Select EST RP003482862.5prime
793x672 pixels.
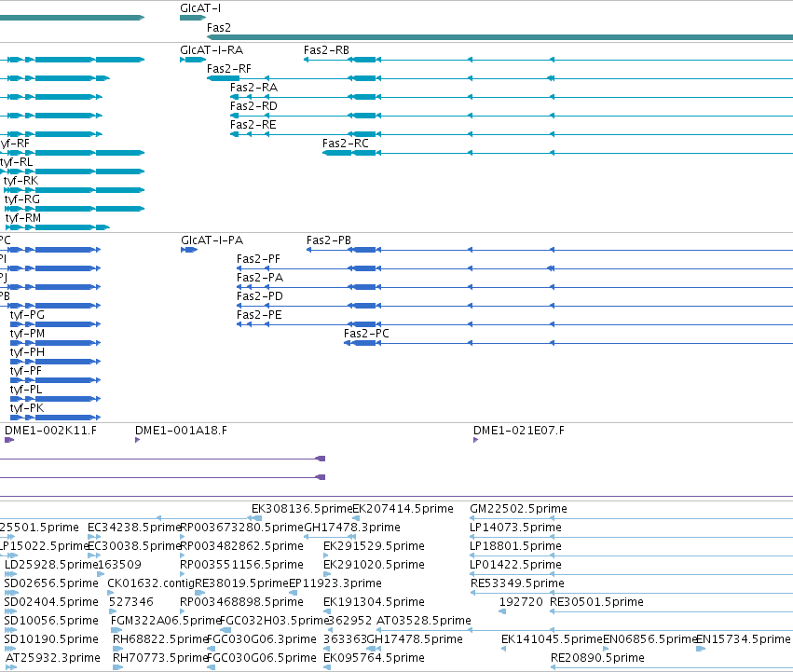241,546
